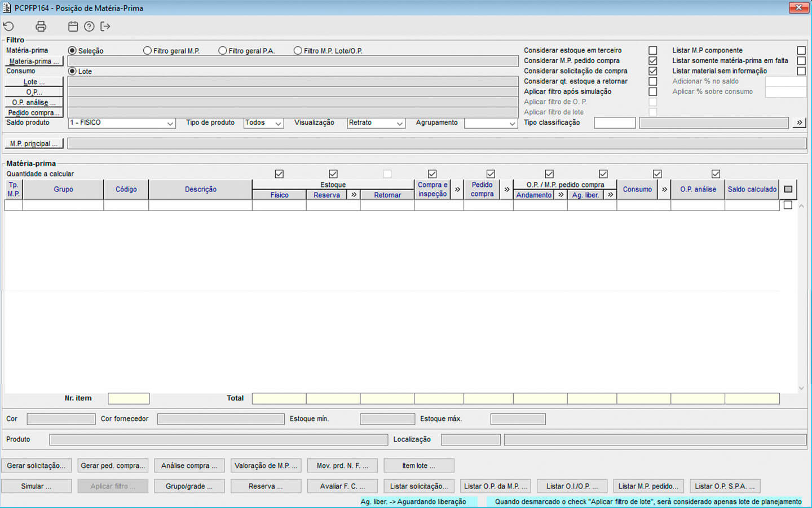Click the » button next to Reserva column
The image size is (812, 508).
[354, 195]
